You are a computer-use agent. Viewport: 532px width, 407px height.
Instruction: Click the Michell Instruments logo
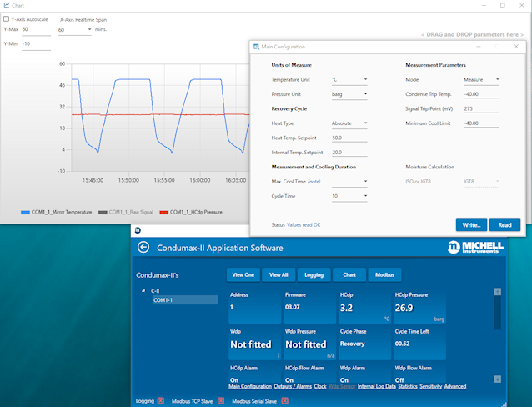pos(475,248)
